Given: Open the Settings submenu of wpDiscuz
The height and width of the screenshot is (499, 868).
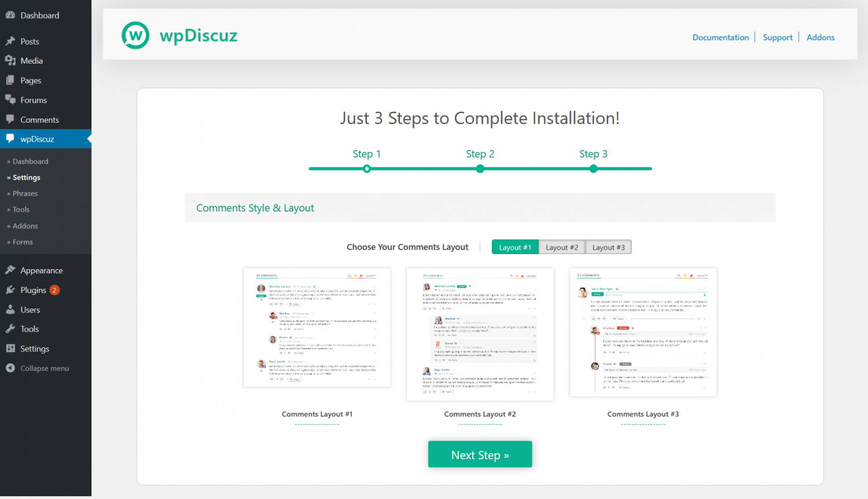Looking at the screenshot, I should click(x=25, y=177).
